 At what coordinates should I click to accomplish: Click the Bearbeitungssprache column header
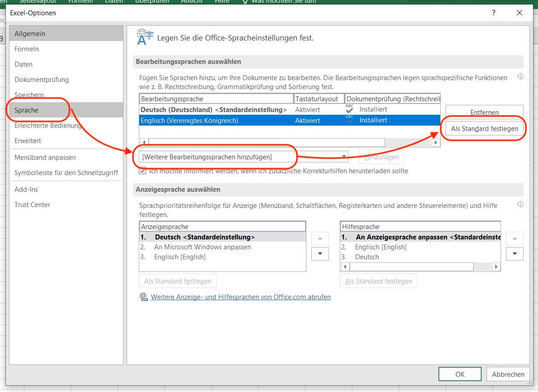point(216,99)
